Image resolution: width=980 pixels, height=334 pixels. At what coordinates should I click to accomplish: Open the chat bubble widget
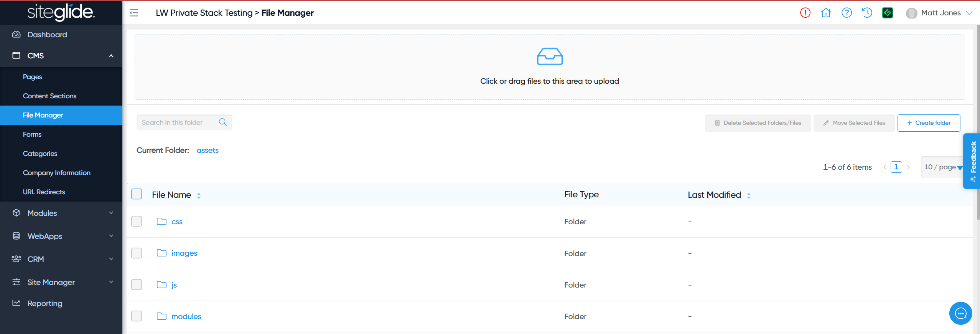click(x=960, y=314)
